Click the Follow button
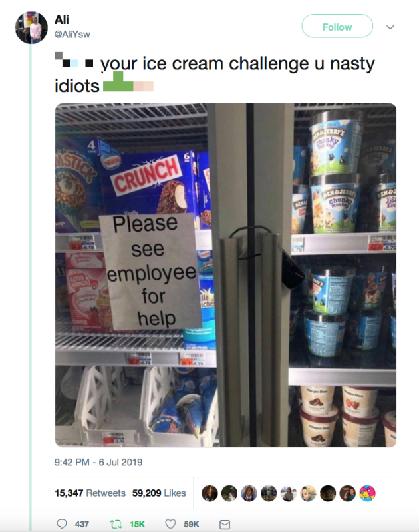Screen dimensions: 419x532 pos(337,26)
